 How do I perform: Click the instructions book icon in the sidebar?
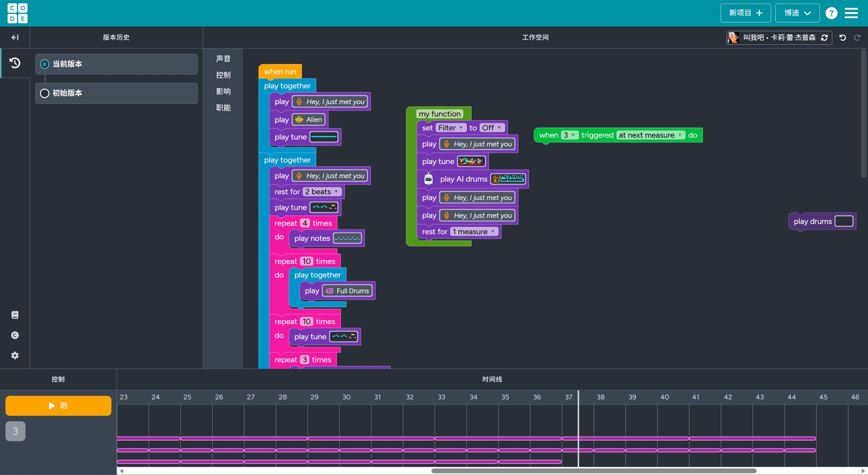point(15,315)
